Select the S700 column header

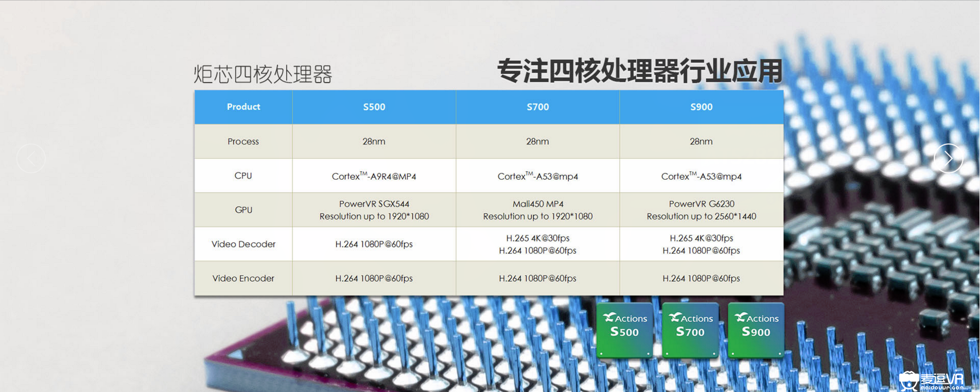coord(538,107)
